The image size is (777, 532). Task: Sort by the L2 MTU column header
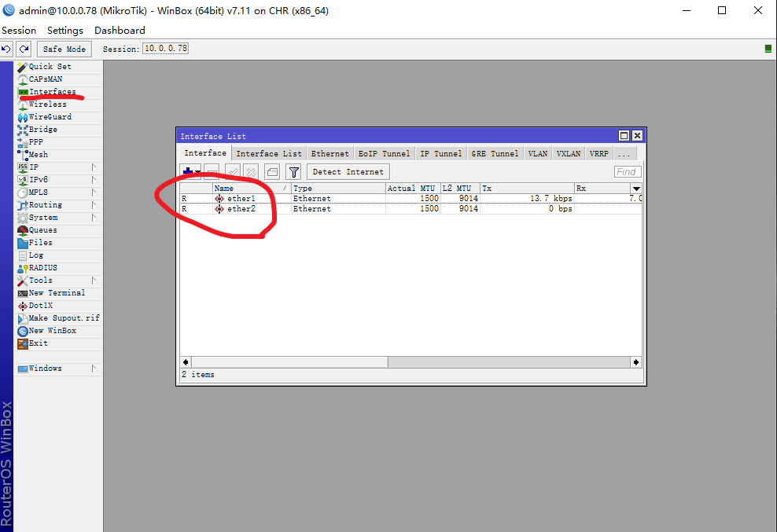click(x=460, y=189)
